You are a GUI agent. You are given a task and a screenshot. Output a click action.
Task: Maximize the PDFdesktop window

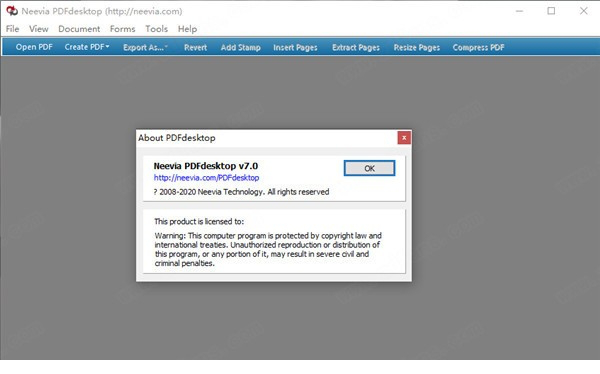551,11
